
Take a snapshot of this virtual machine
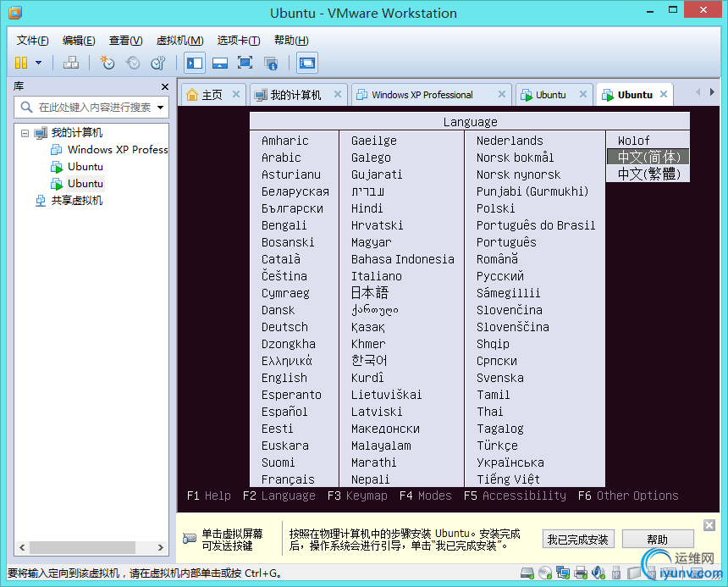click(x=107, y=63)
